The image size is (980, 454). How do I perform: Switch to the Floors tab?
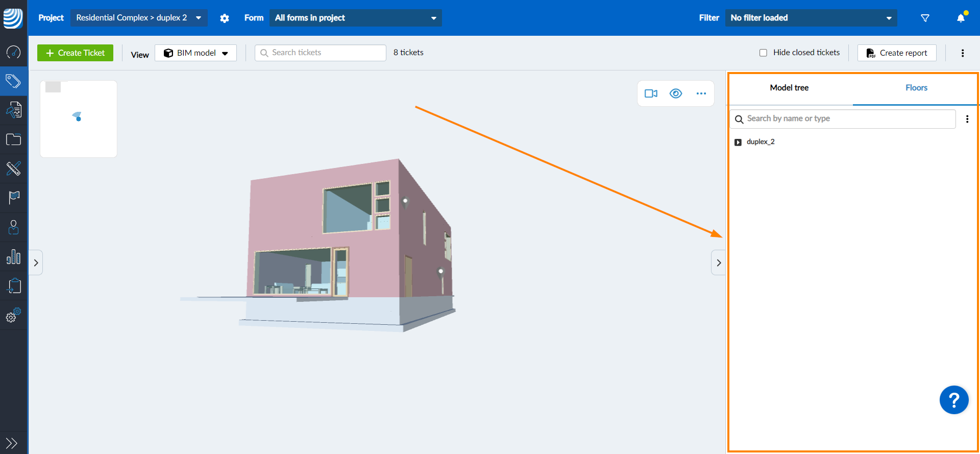click(916, 88)
